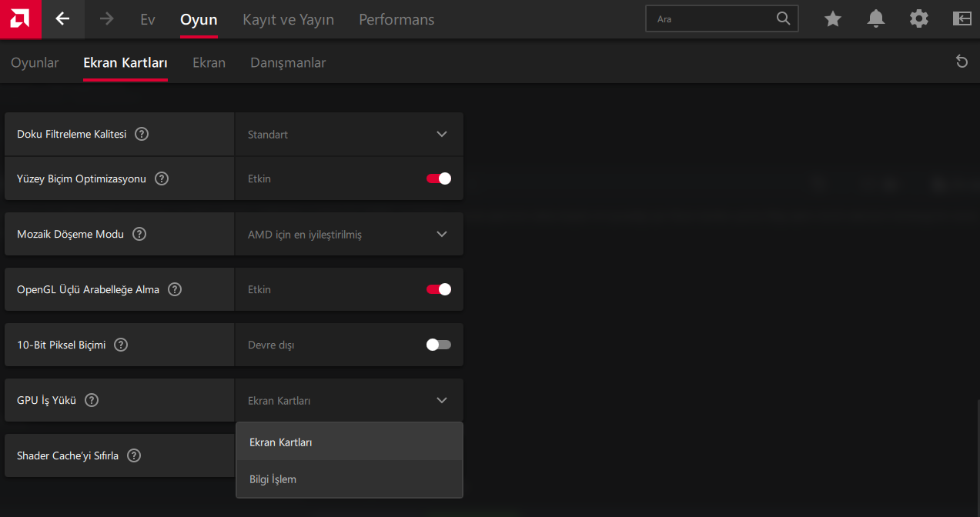The width and height of the screenshot is (980, 517).
Task: Click the reset arrow icon
Action: click(962, 62)
